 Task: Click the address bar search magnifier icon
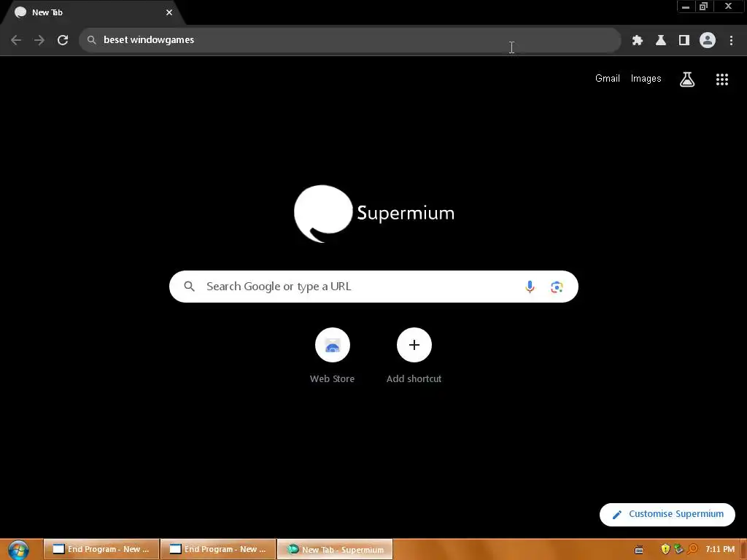(x=91, y=40)
